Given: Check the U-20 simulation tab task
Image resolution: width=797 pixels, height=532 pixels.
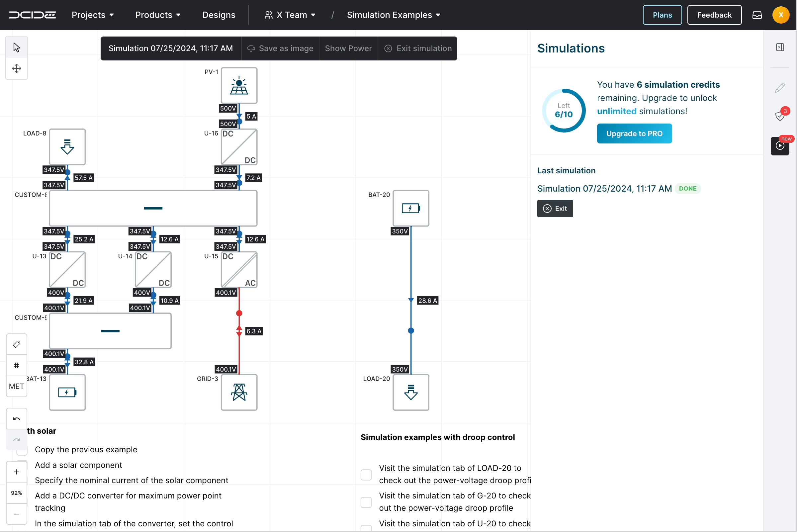Looking at the screenshot, I should (366, 528).
